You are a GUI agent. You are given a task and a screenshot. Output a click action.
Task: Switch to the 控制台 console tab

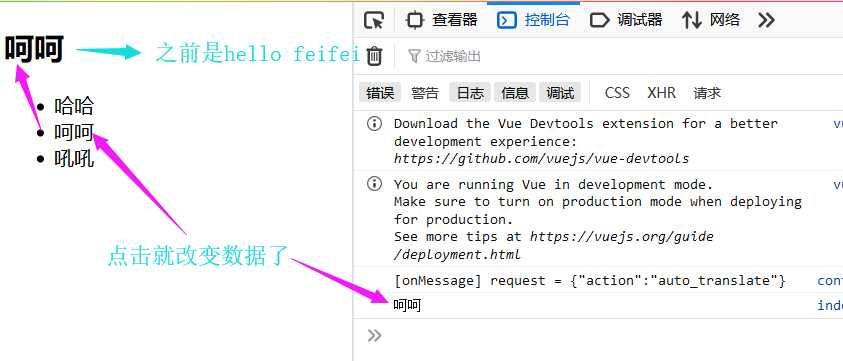coord(533,20)
